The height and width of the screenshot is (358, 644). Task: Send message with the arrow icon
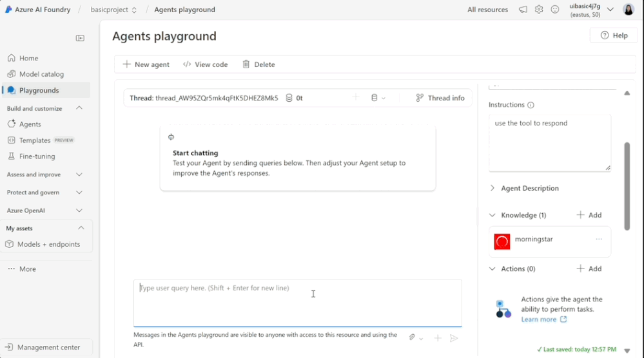point(454,338)
